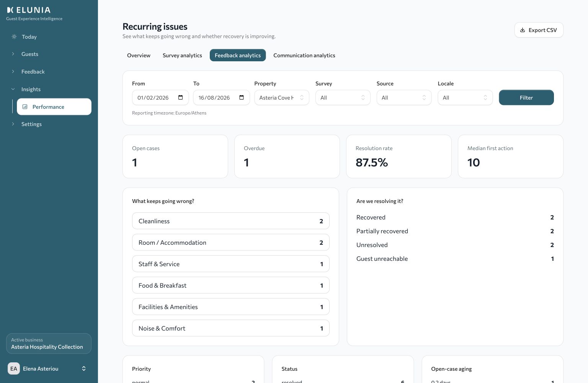Click the Overdue card
The width and height of the screenshot is (588, 383).
[x=287, y=156]
